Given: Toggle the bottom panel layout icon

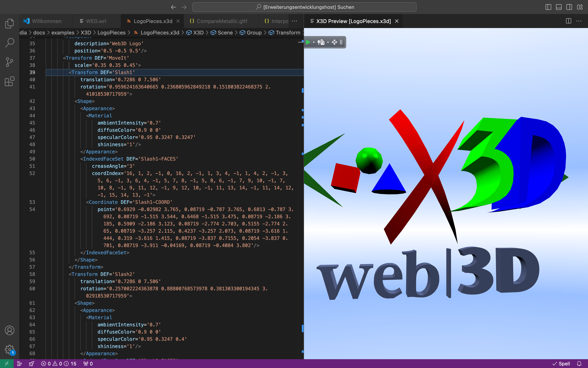Looking at the screenshot, I should click(559, 7).
